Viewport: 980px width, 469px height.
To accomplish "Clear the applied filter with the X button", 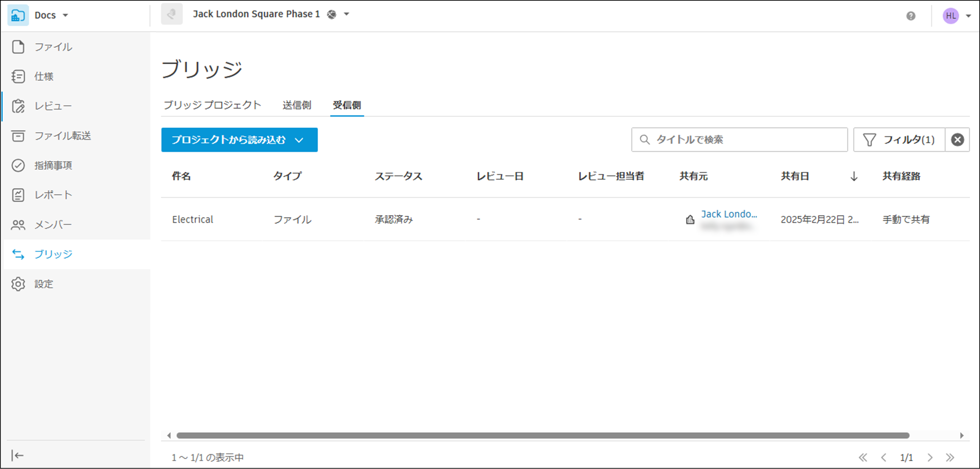I will [x=957, y=140].
